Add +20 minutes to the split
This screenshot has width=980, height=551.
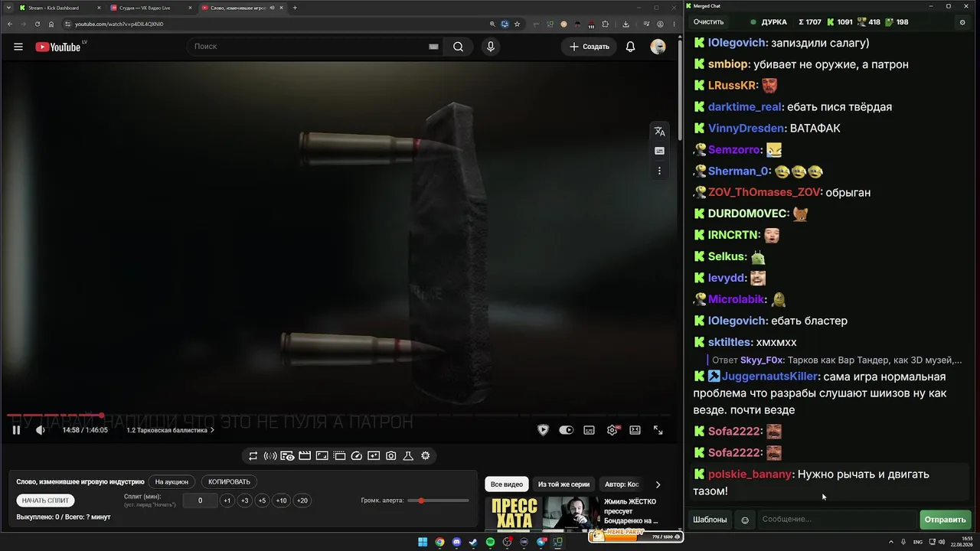click(x=302, y=500)
